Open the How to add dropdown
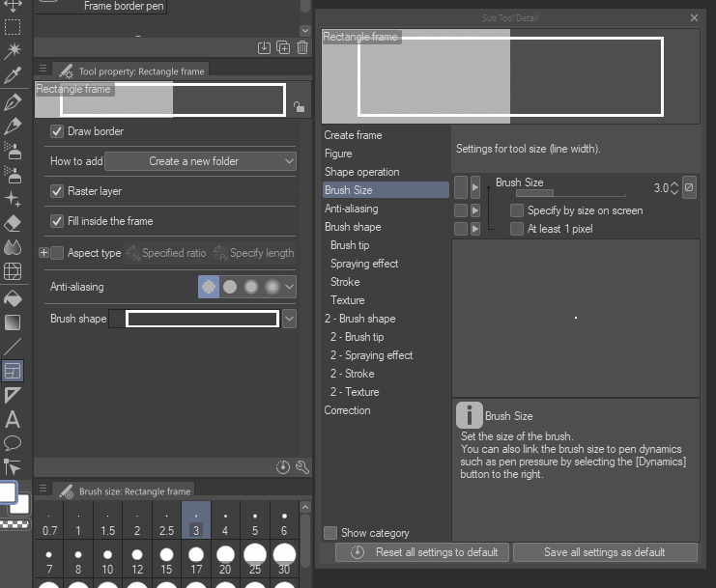Viewport: 716px width, 588px height. click(x=201, y=161)
